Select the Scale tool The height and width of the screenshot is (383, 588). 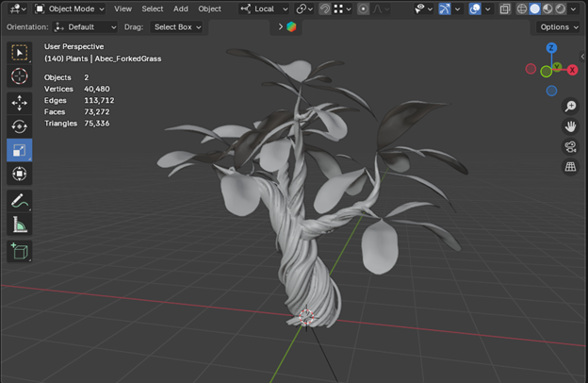20,151
